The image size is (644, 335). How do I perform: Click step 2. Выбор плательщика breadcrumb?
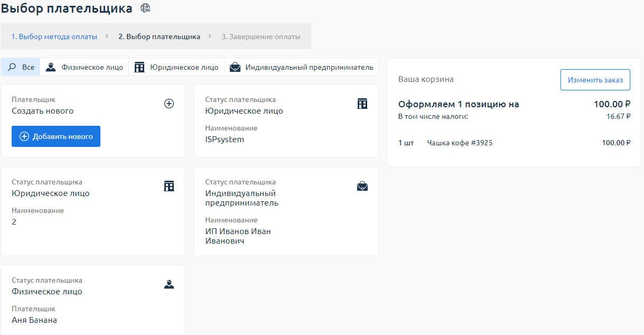[x=159, y=37]
